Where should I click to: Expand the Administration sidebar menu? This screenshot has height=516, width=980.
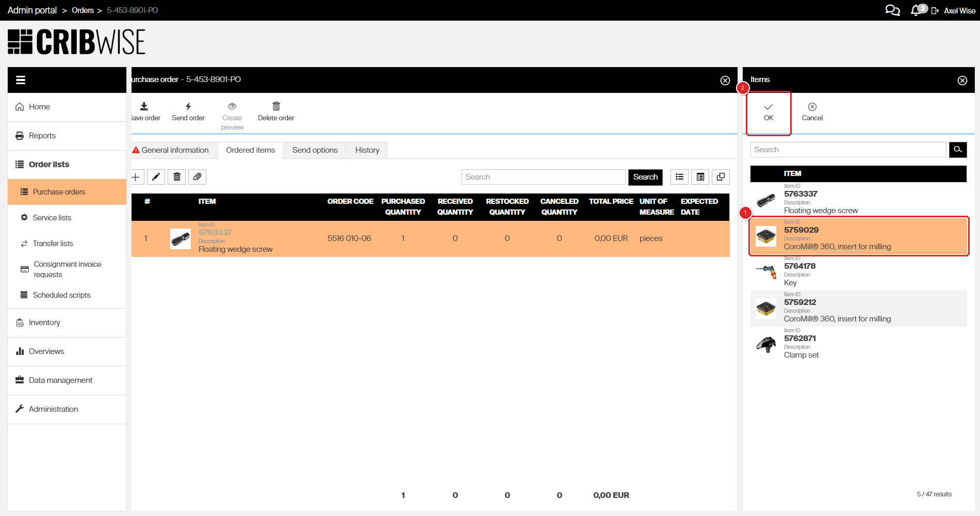point(53,409)
